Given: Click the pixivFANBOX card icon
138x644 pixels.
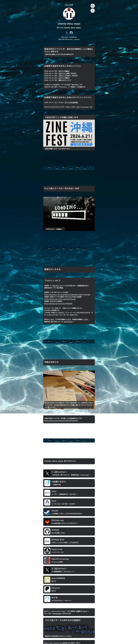Looking at the screenshot, I should point(47,580).
